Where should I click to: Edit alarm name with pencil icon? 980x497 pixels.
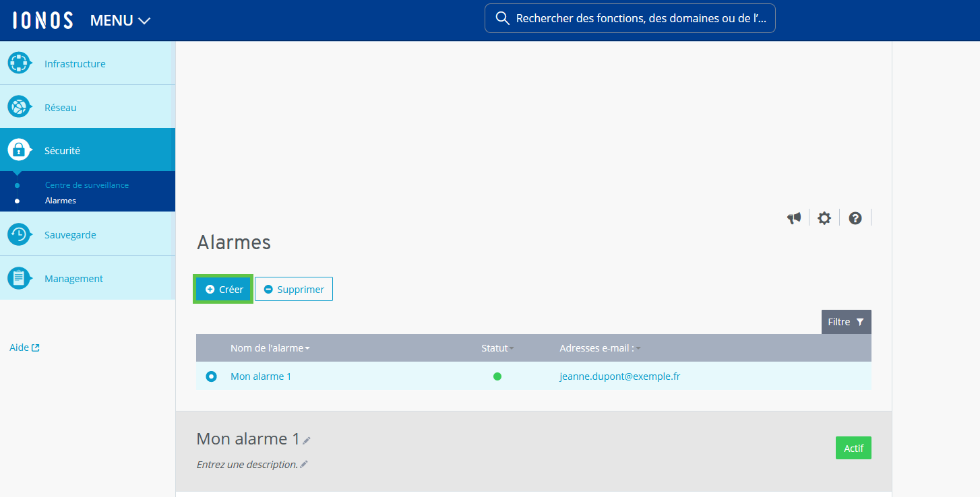pos(307,440)
